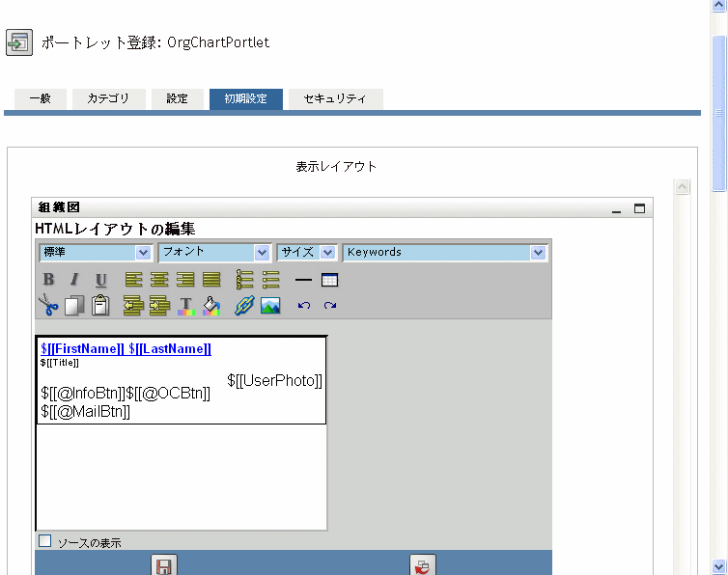The width and height of the screenshot is (728, 575).
Task: Click page scrollbar up arrow
Action: pos(718,5)
